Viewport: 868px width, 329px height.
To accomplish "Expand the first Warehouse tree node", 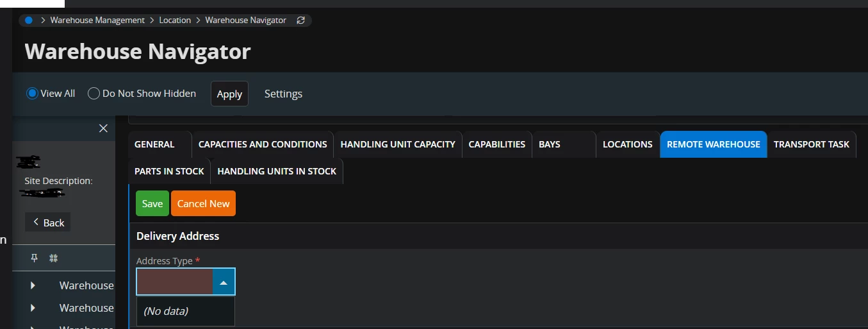I will click(x=33, y=285).
